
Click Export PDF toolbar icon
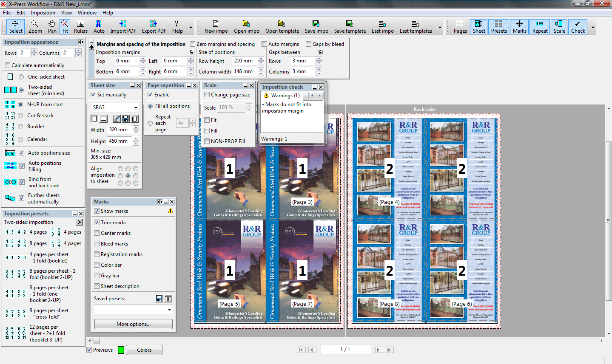click(x=154, y=27)
